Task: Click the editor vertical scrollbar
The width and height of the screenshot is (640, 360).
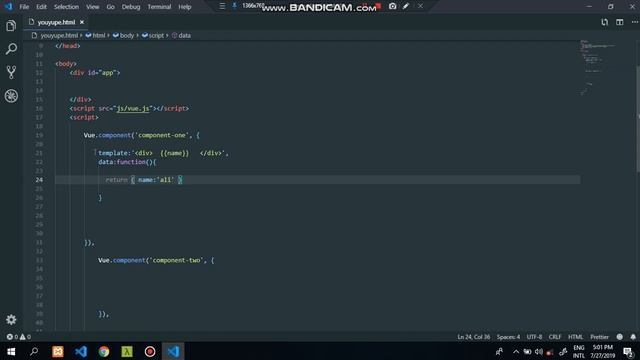Action: [x=637, y=118]
